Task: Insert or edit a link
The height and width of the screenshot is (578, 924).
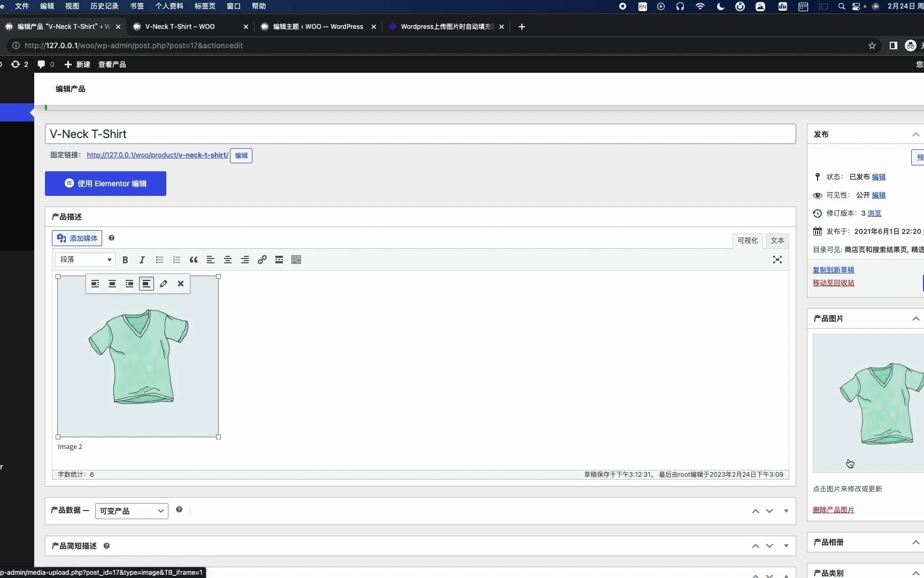Action: 262,260
